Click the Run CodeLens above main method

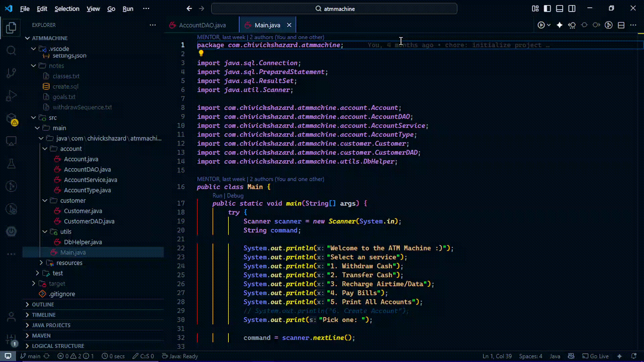point(217,195)
